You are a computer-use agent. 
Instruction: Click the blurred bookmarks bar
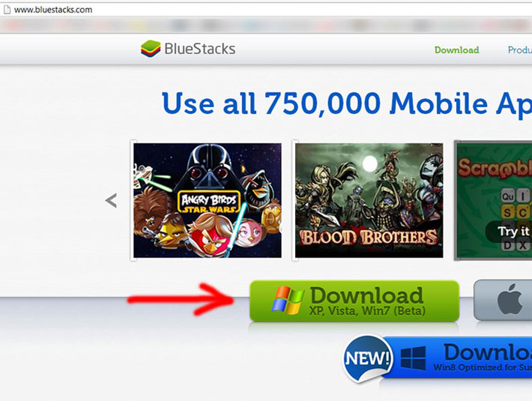(266, 25)
